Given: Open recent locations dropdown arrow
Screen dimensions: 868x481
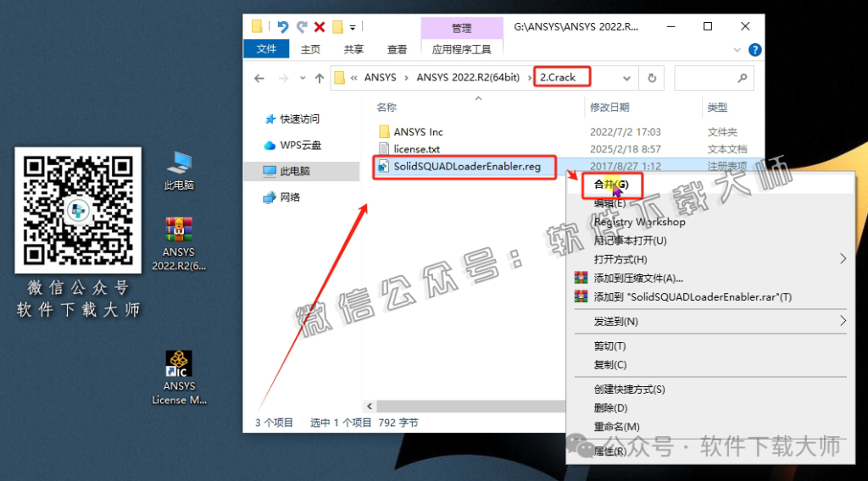Looking at the screenshot, I should (x=303, y=79).
